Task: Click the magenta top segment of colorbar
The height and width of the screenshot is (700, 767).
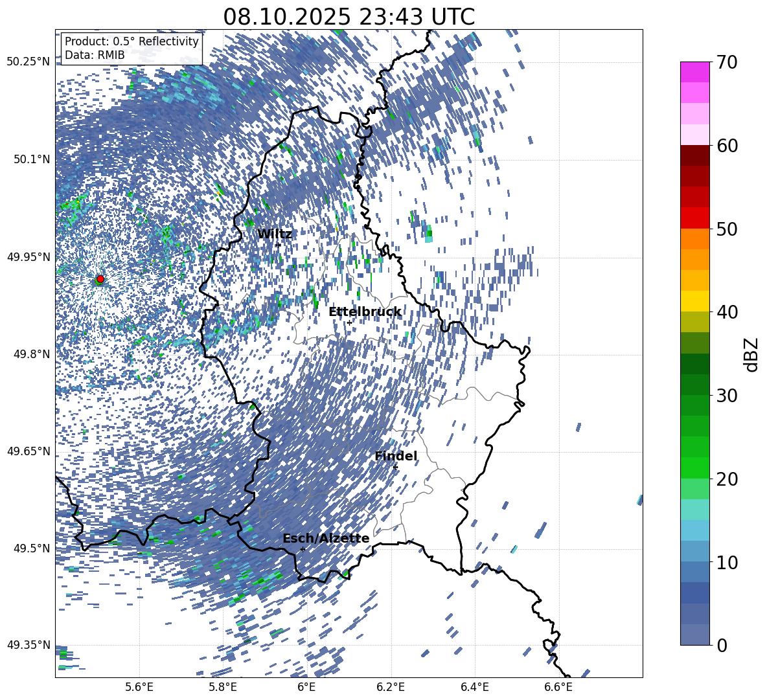Action: click(694, 73)
